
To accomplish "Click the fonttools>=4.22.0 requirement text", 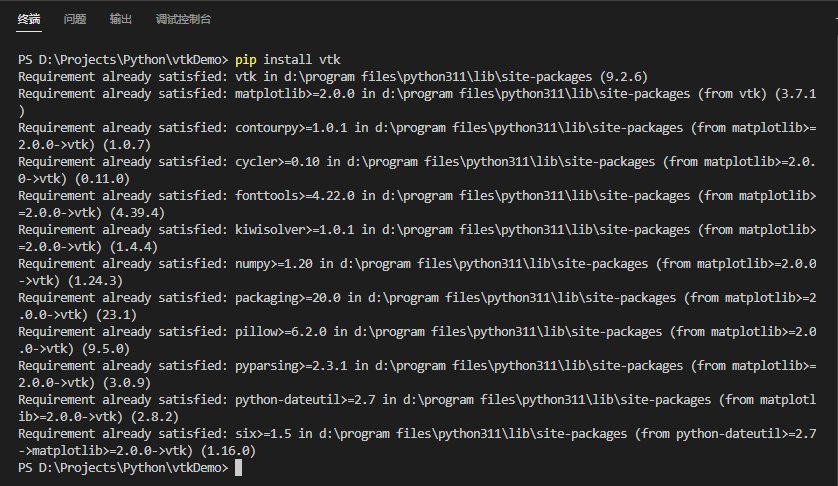I will [x=295, y=196].
